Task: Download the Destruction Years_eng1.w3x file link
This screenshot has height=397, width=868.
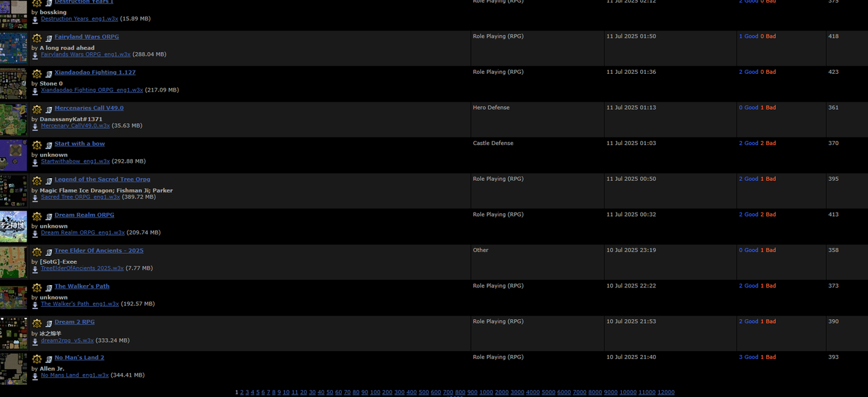Action: tap(79, 19)
